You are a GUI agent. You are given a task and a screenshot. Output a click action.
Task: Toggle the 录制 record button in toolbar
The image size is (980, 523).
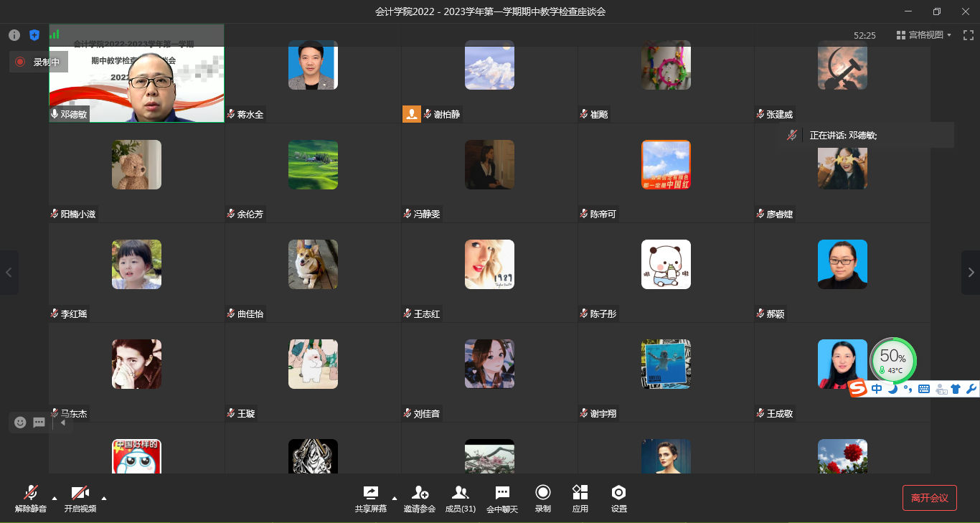(x=542, y=498)
